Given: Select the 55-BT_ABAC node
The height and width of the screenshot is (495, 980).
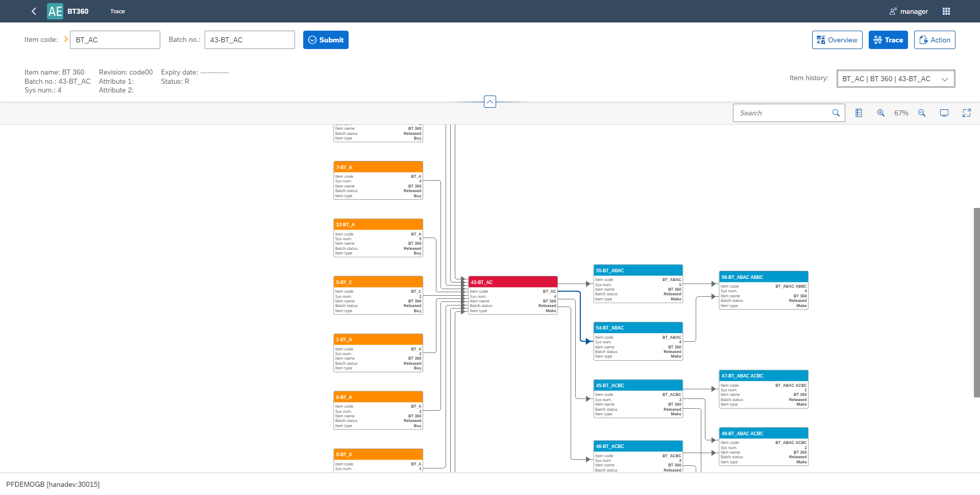Looking at the screenshot, I should click(638, 270).
